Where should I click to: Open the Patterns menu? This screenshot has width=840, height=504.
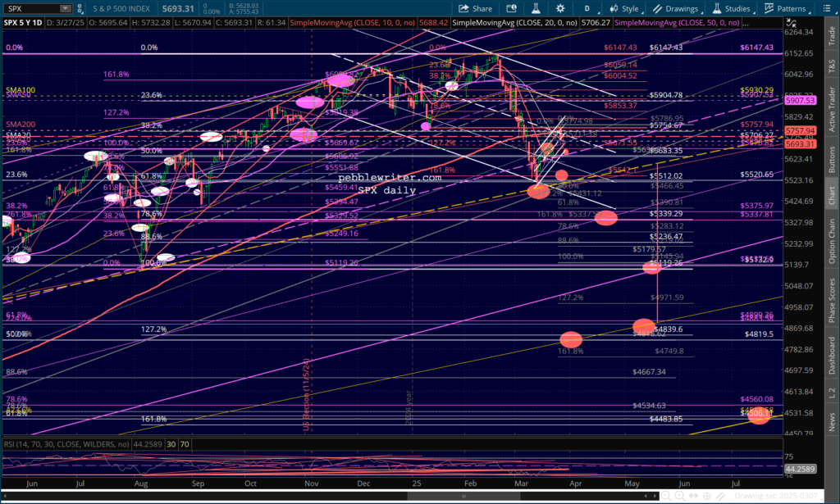click(785, 8)
